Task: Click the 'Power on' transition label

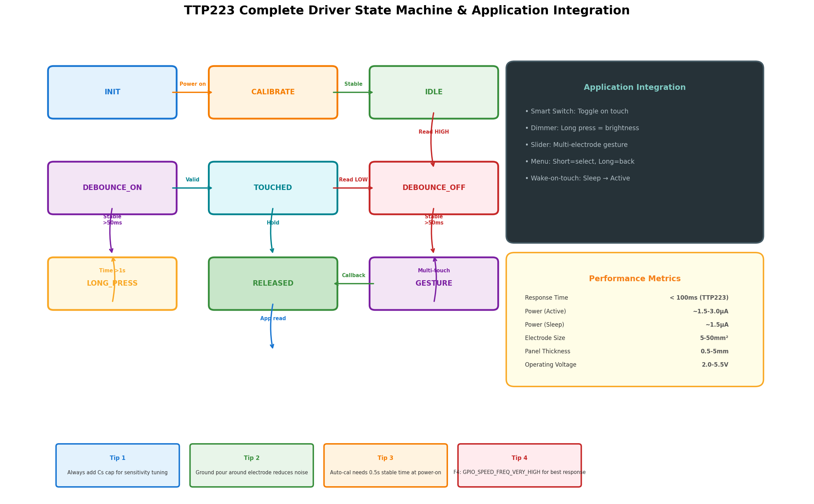Action: coord(193,84)
